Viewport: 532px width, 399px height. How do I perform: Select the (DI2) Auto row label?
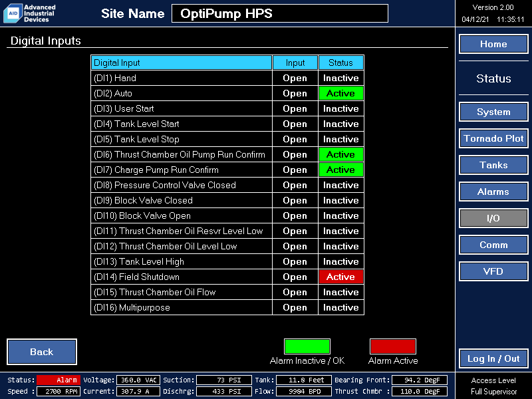[113, 93]
